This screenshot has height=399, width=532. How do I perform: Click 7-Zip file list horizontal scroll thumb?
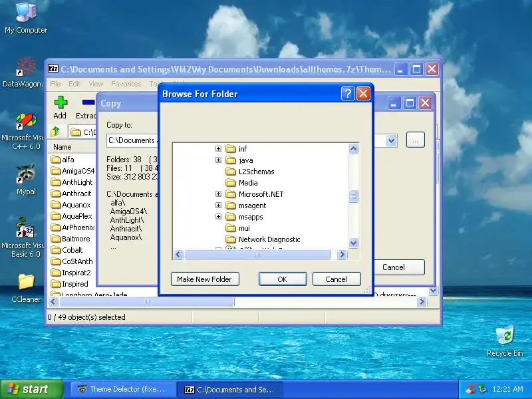pos(146,302)
